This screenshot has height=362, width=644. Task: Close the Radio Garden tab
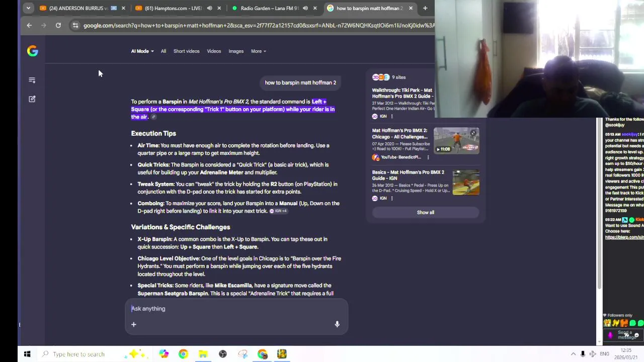click(x=315, y=8)
